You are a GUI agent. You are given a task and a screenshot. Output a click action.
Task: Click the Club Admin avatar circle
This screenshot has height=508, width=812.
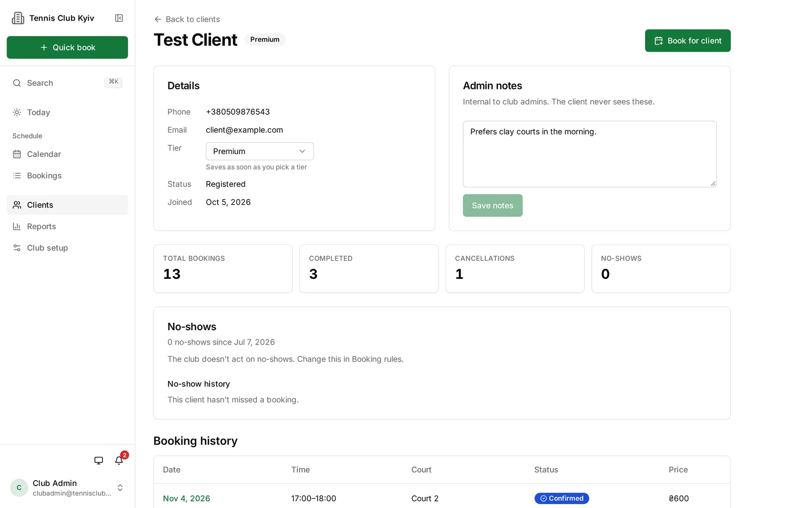coord(19,488)
